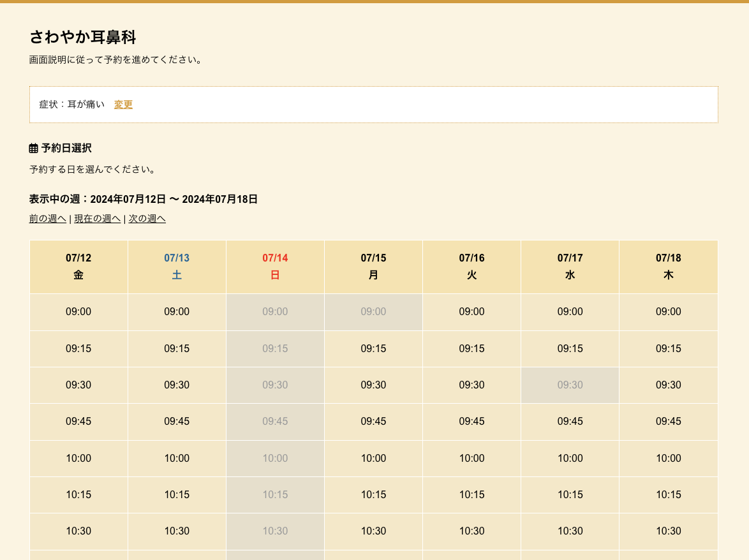This screenshot has width=749, height=560.
Task: Click the 変更 link to change symptom
Action: (123, 105)
